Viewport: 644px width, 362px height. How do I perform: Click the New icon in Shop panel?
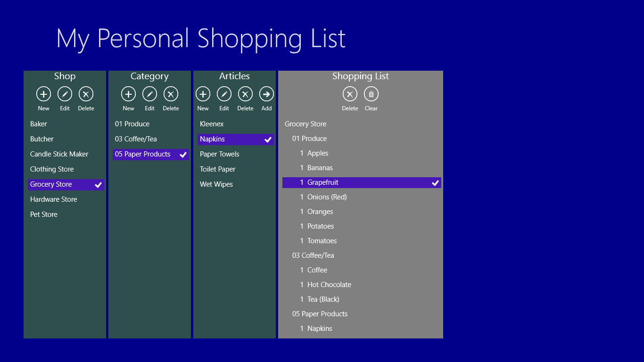click(43, 94)
